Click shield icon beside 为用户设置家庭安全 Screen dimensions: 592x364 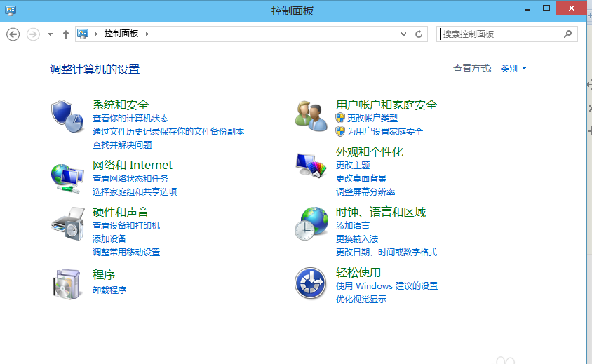pyautogui.click(x=340, y=131)
